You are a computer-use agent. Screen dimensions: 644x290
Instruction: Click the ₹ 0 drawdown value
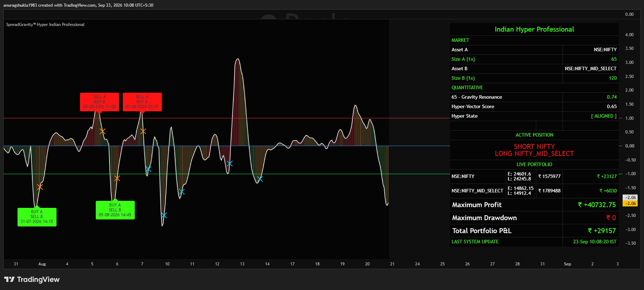click(x=611, y=218)
